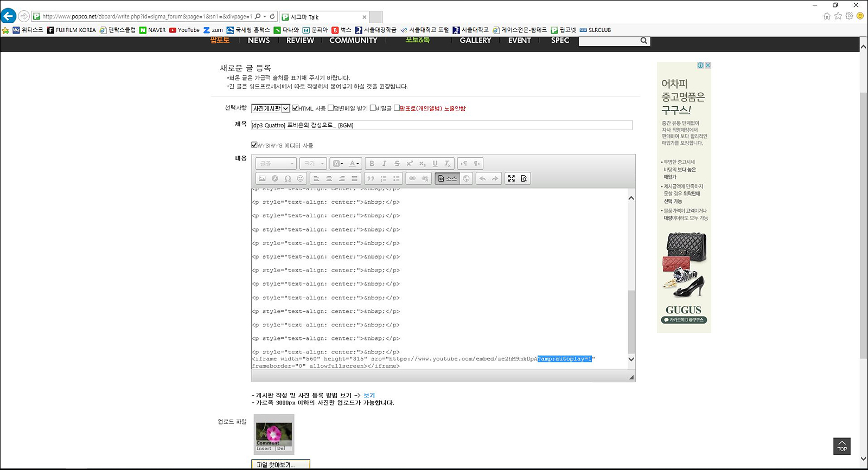Set text direction right-to-left
Viewport: 868px width, 470px height.
point(476,164)
